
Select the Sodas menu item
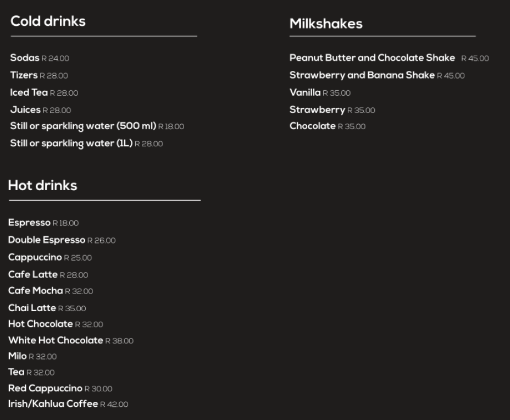click(x=25, y=58)
